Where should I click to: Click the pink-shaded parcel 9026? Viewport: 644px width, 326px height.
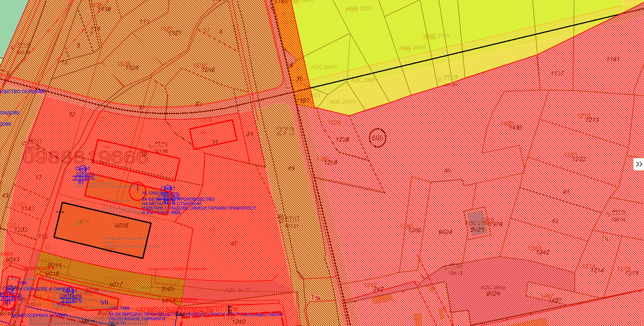point(493,293)
